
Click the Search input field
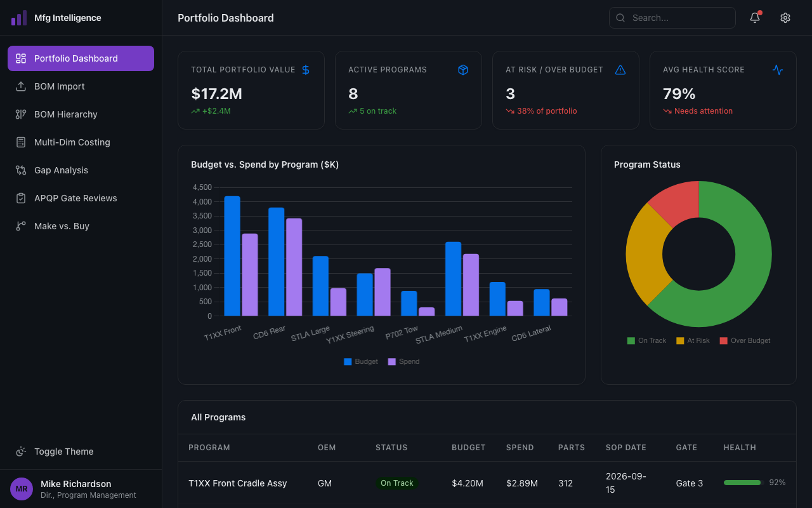[672, 18]
